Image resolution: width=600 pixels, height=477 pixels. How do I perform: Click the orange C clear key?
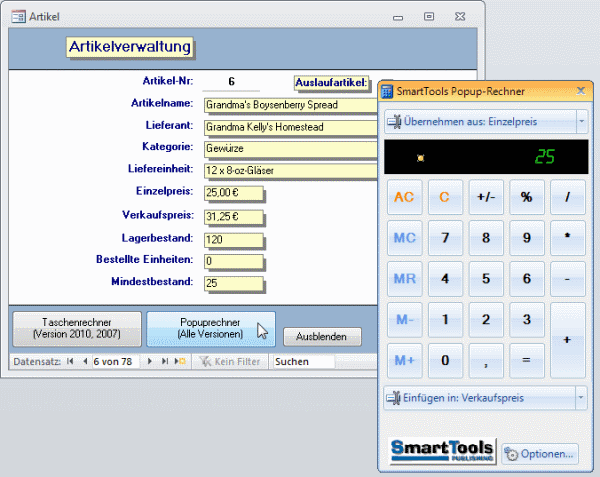[x=445, y=197]
